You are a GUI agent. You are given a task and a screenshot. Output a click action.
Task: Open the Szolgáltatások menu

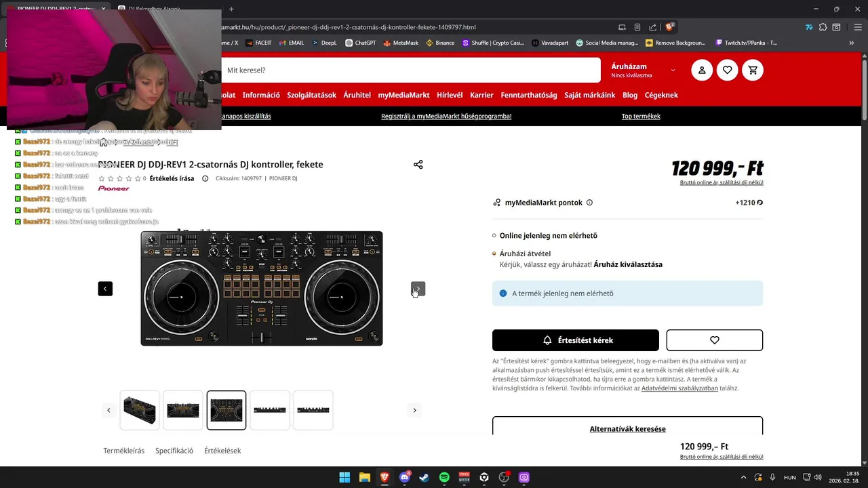click(x=311, y=95)
